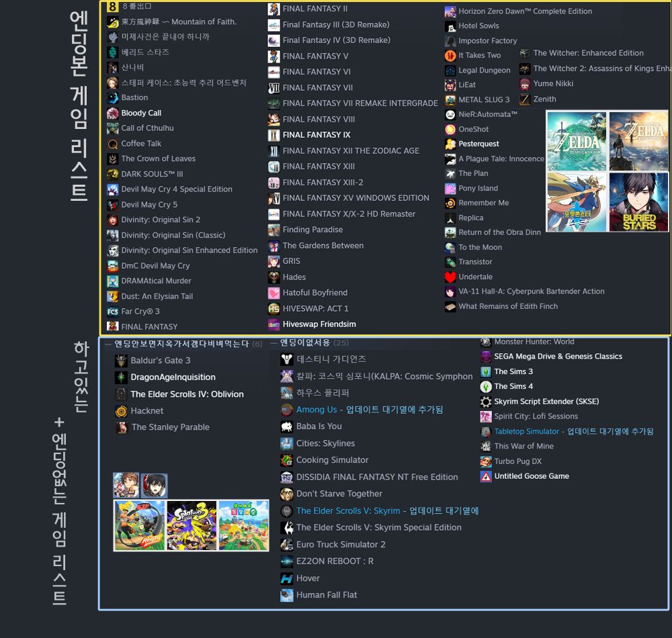Select Yume Nikki entry

coord(553,84)
